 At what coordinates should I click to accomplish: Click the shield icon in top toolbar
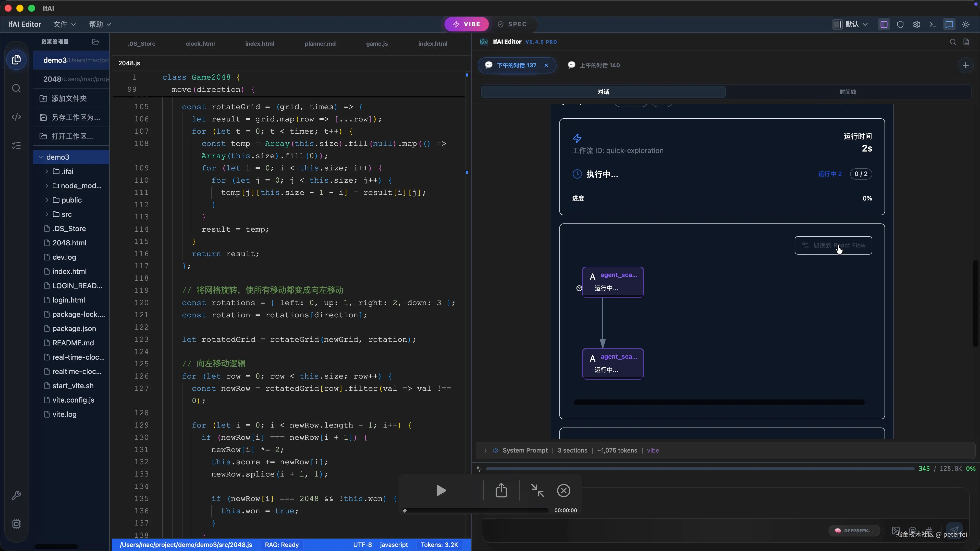[900, 24]
